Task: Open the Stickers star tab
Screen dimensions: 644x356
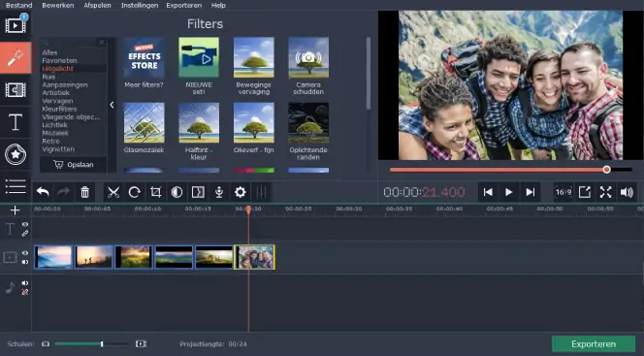Action: (x=16, y=154)
